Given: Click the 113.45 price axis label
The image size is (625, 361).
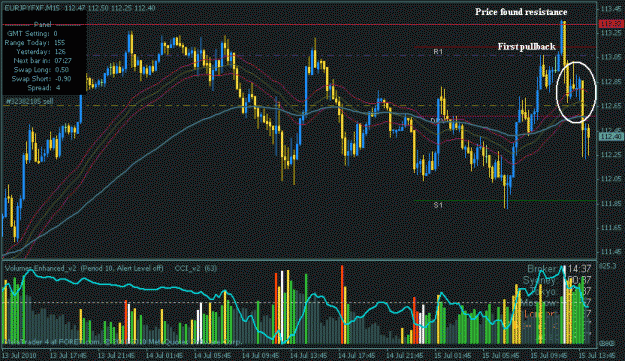Looking at the screenshot, I should (612, 9).
